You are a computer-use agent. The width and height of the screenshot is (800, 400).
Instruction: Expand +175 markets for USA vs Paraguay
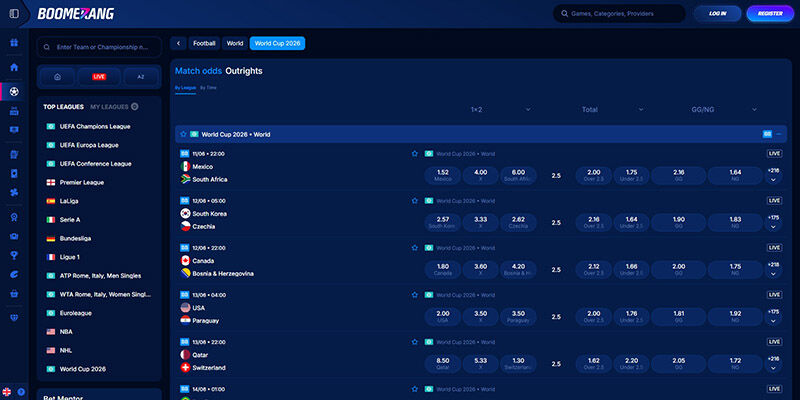[773, 316]
